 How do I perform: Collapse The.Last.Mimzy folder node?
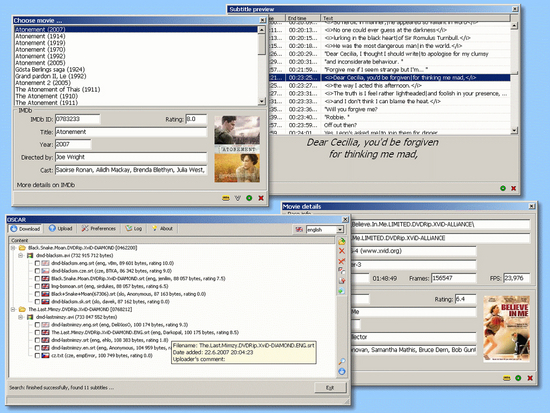(x=13, y=309)
